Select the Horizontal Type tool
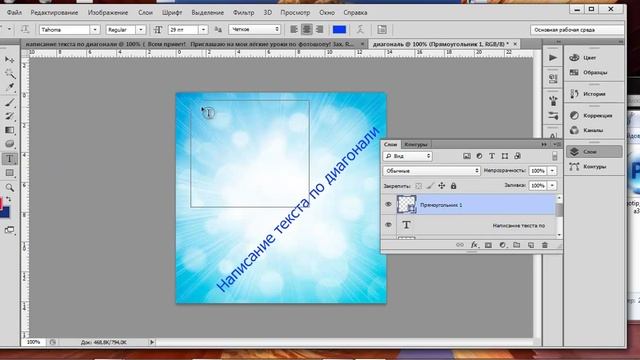This screenshot has width=640, height=360. [x=9, y=159]
